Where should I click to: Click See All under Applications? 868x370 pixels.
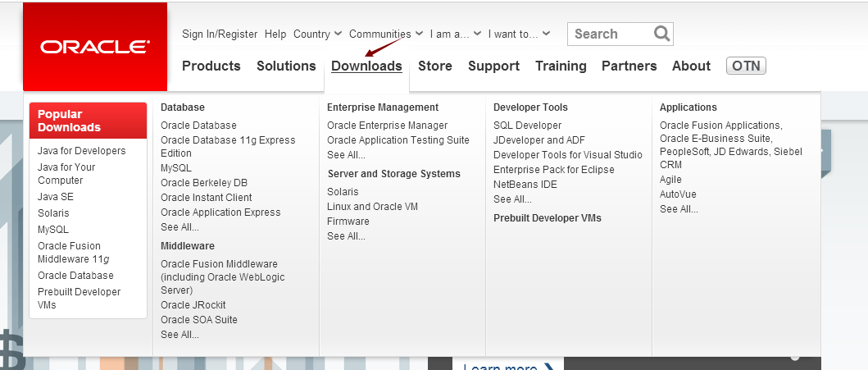(x=679, y=209)
